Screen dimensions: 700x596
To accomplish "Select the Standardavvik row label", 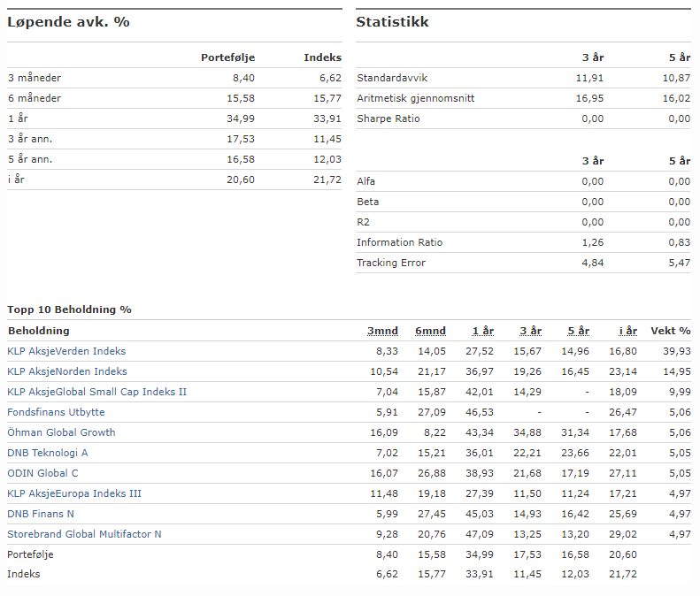I will [x=392, y=78].
